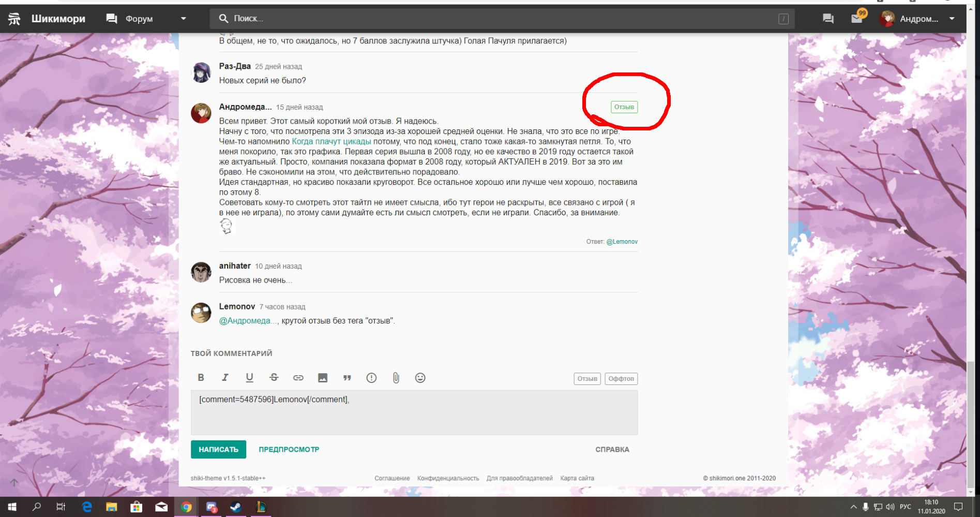Insert an image into the comment

tap(323, 378)
